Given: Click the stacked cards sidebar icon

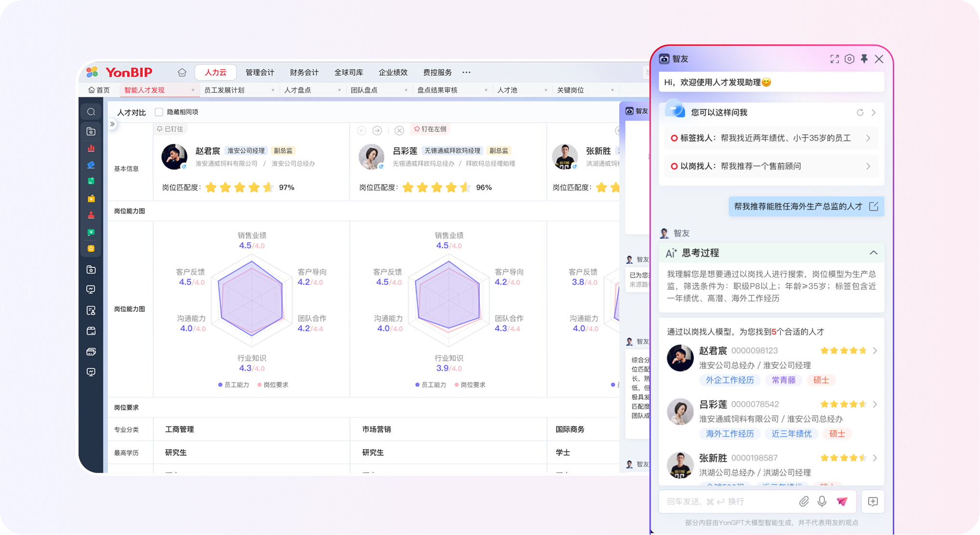Looking at the screenshot, I should tap(91, 352).
